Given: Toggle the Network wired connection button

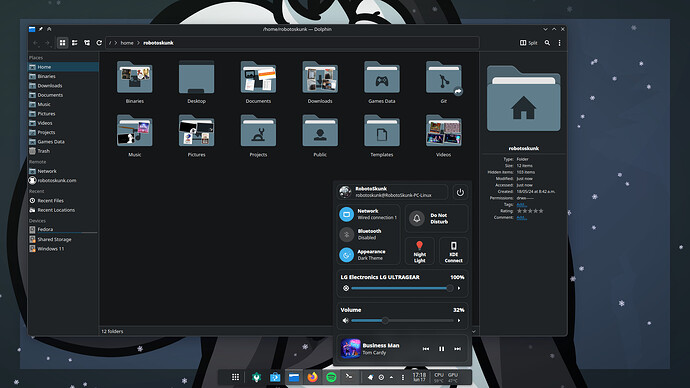Looking at the screenshot, I should pyautogui.click(x=346, y=214).
